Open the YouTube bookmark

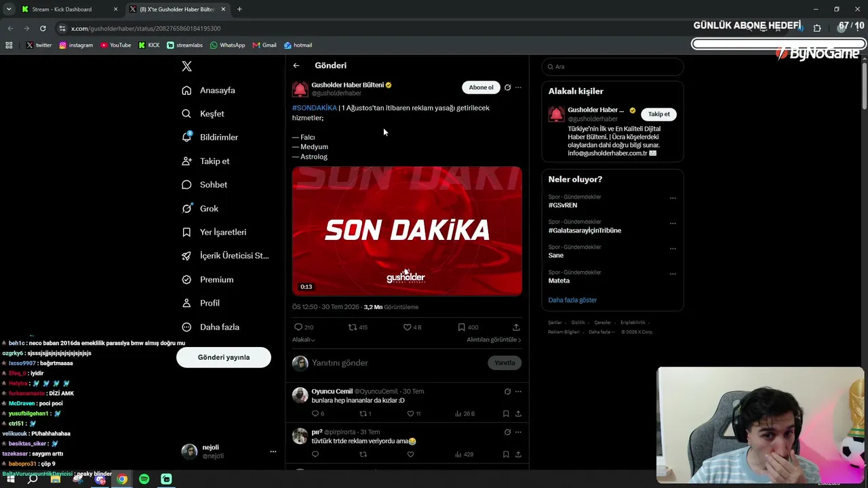116,45
